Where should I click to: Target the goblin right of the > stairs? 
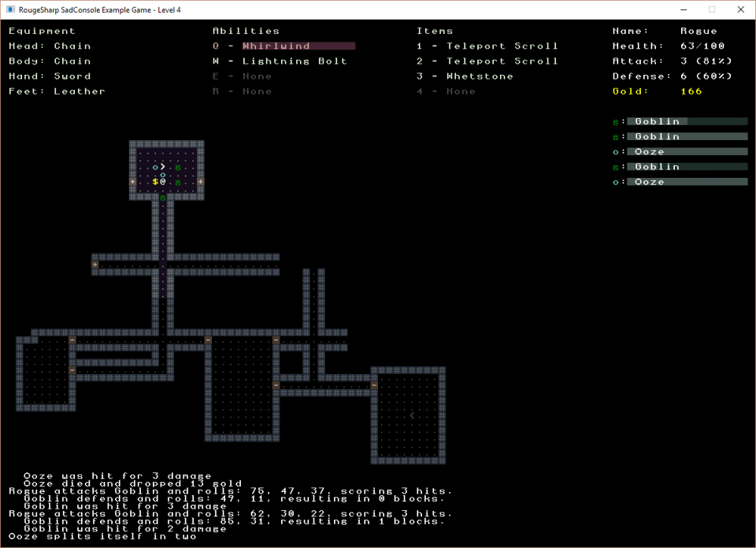click(x=178, y=167)
